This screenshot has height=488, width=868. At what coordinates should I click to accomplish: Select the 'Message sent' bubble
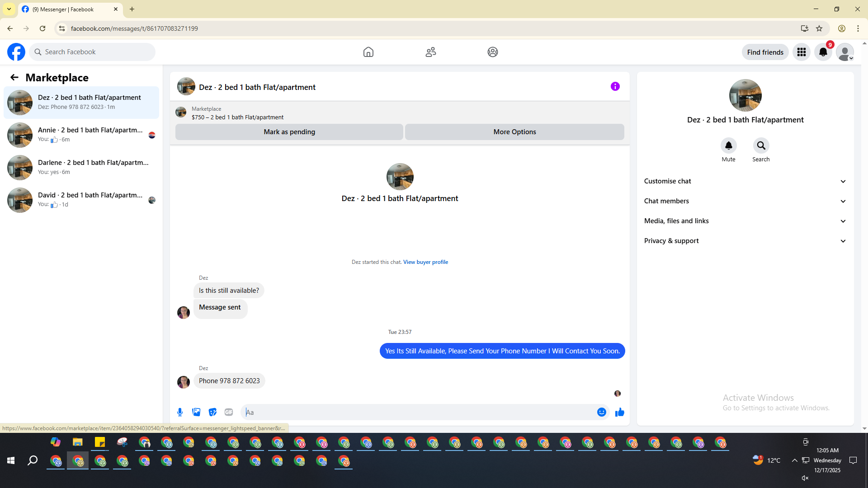coord(220,308)
